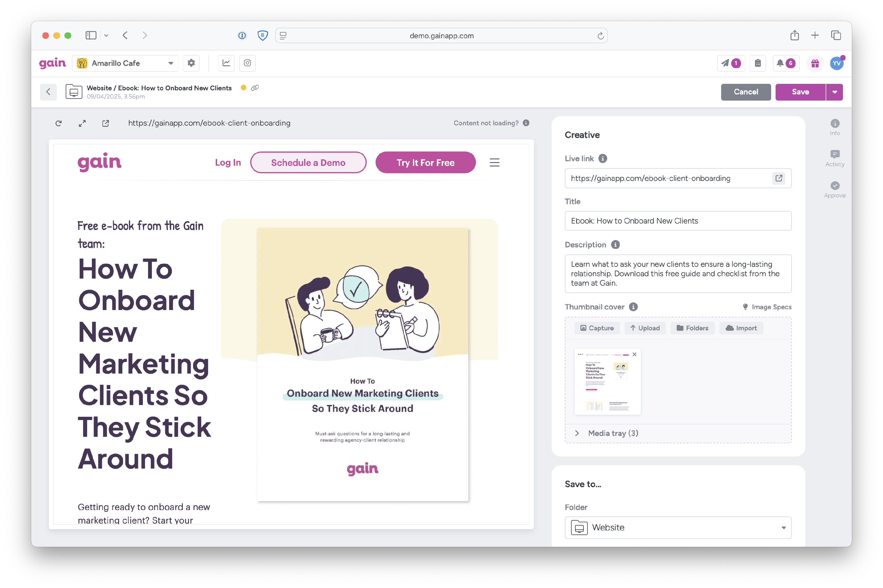
Task: Open Safari sidebar options chevron
Action: 106,35
